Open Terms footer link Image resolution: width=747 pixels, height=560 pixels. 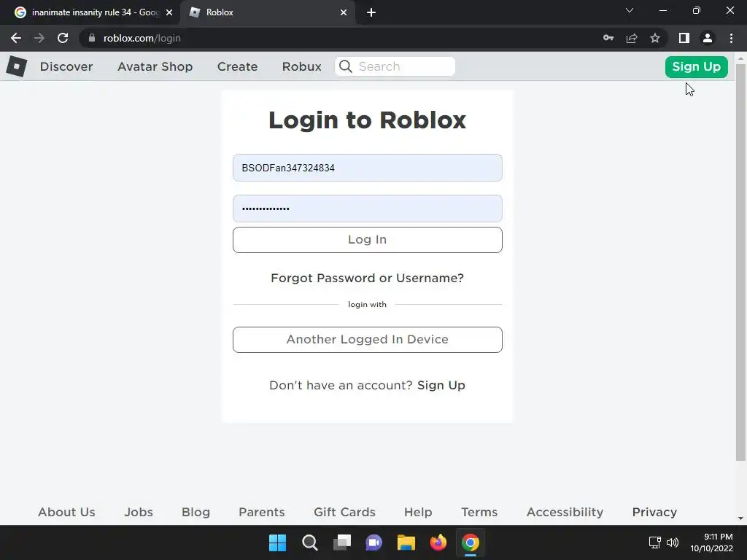click(x=479, y=512)
